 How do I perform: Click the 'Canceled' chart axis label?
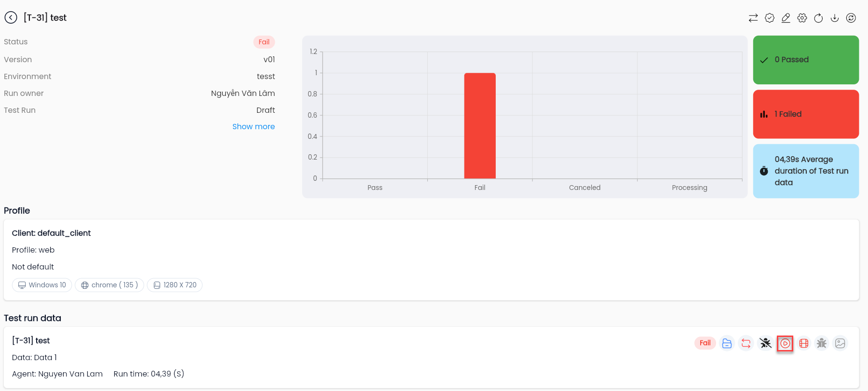(x=585, y=188)
